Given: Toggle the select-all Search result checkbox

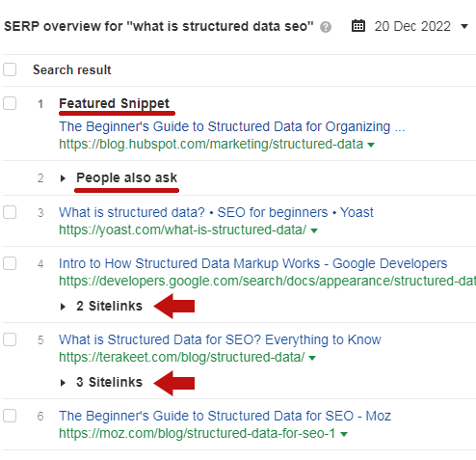Looking at the screenshot, I should tap(10, 69).
